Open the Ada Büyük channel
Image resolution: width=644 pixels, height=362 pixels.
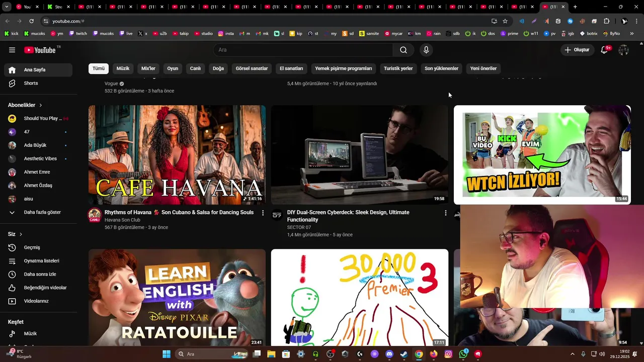click(x=38, y=145)
